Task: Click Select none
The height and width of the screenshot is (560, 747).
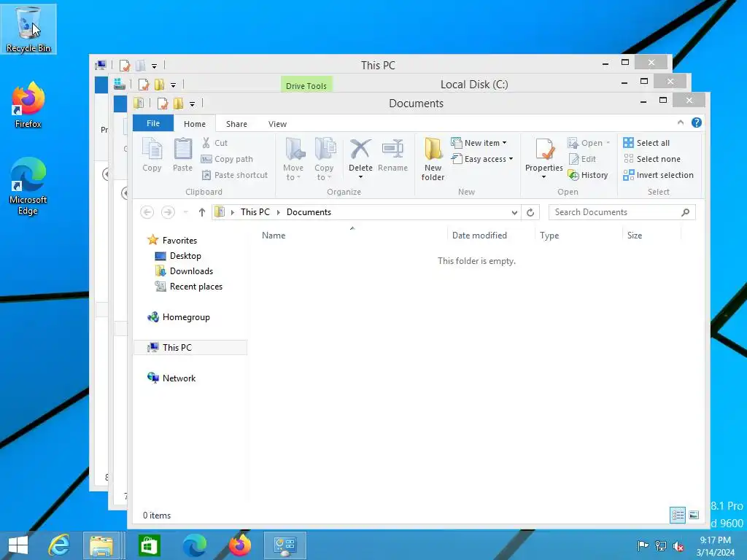Action: click(x=651, y=159)
